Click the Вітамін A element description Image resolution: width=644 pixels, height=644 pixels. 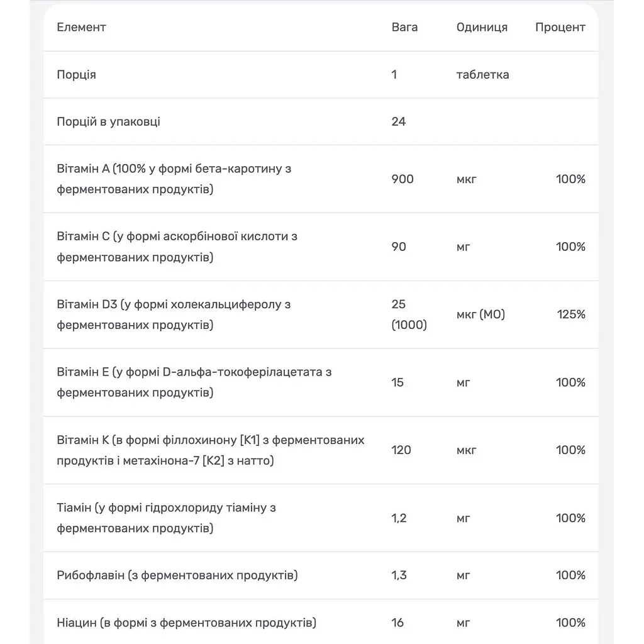[174, 179]
